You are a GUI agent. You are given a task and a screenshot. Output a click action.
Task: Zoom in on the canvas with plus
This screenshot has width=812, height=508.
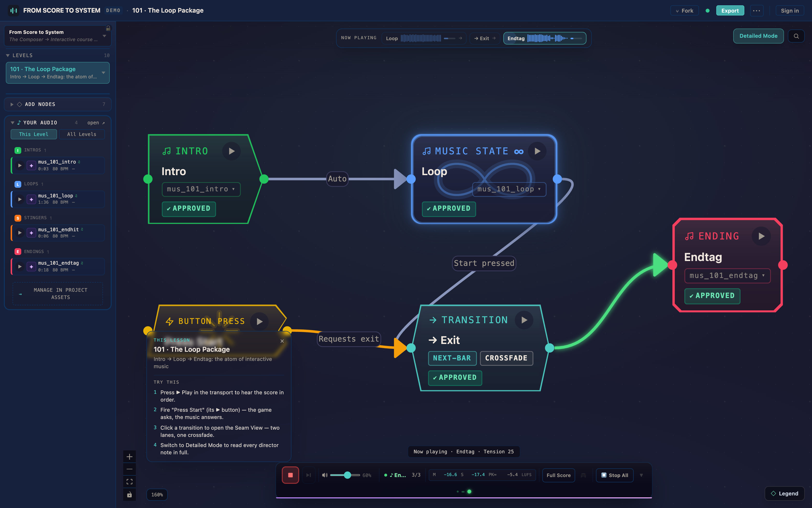130,457
